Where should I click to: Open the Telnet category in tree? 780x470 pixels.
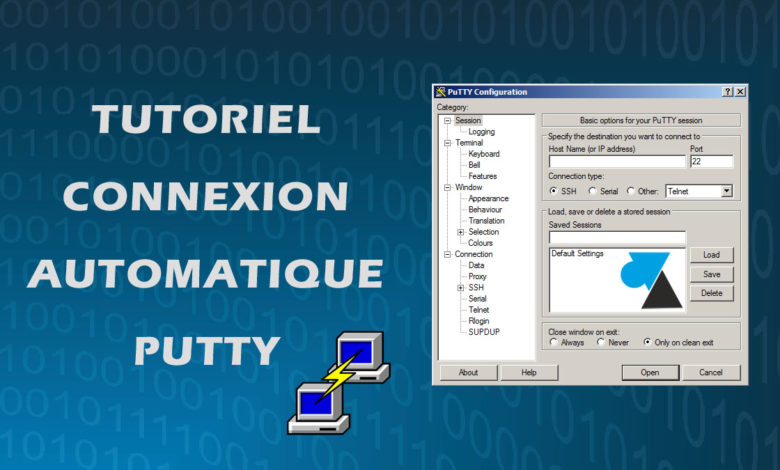point(479,310)
